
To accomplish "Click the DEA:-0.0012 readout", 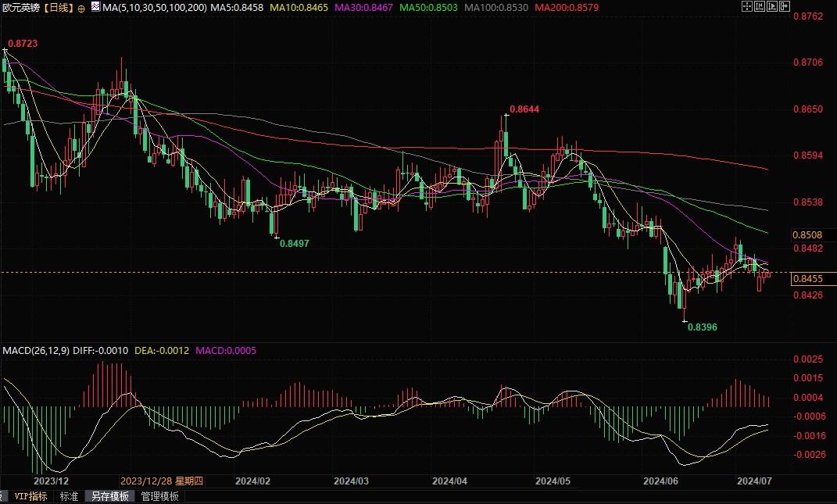I will point(162,351).
